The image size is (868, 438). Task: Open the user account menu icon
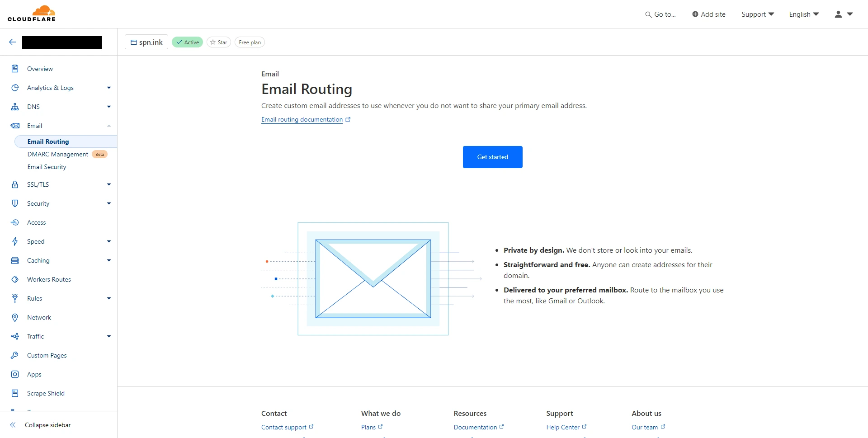[x=843, y=14]
